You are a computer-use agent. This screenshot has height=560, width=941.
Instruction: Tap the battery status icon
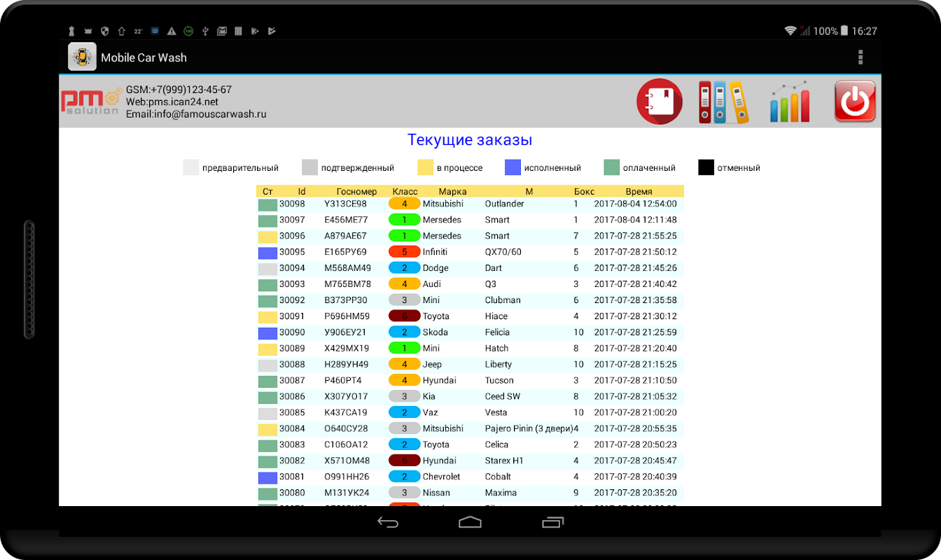point(844,31)
